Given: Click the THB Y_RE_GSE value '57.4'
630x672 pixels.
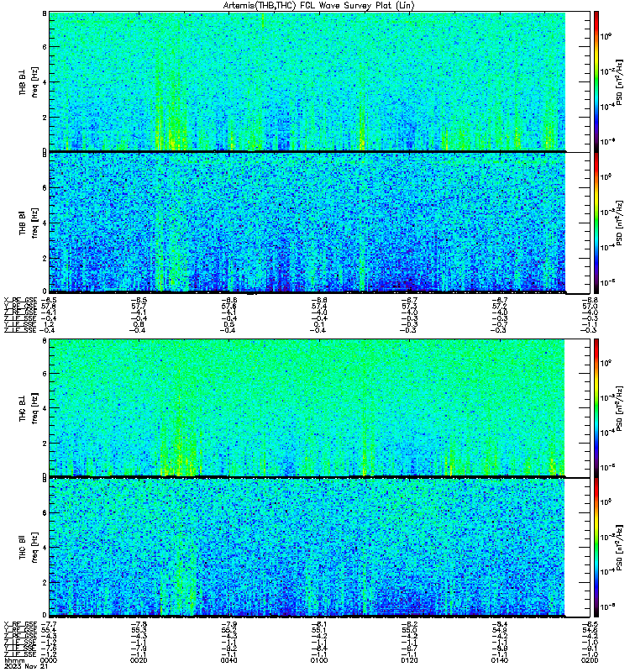Looking at the screenshot, I should (319, 306).
